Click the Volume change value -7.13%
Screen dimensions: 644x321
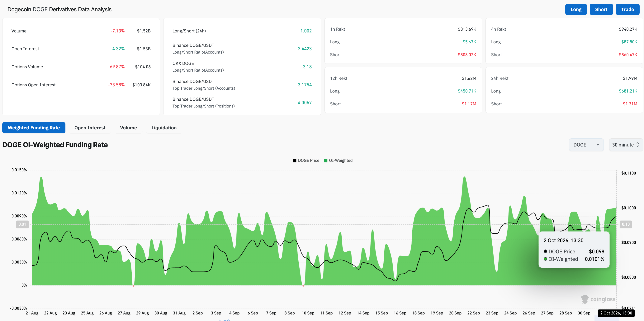click(x=117, y=31)
